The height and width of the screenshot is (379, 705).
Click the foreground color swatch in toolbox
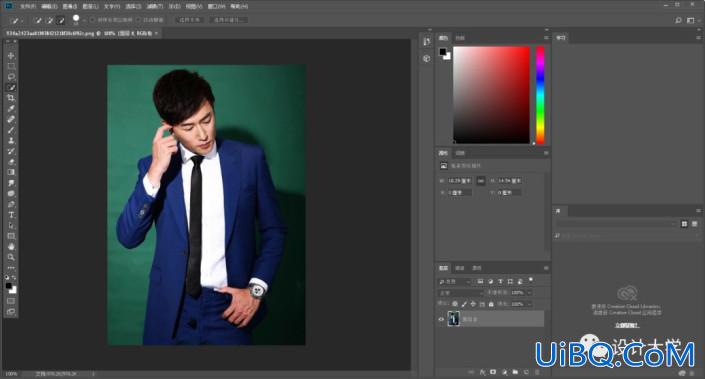9,286
